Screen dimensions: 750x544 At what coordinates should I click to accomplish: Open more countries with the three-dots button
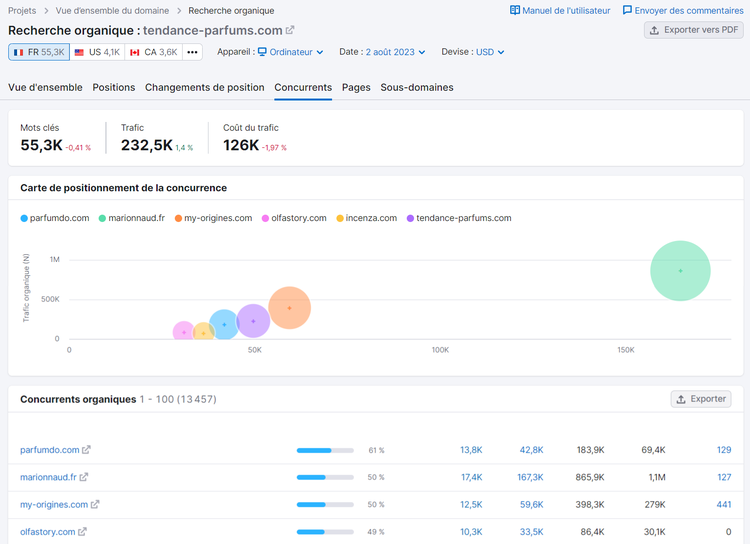[x=192, y=52]
